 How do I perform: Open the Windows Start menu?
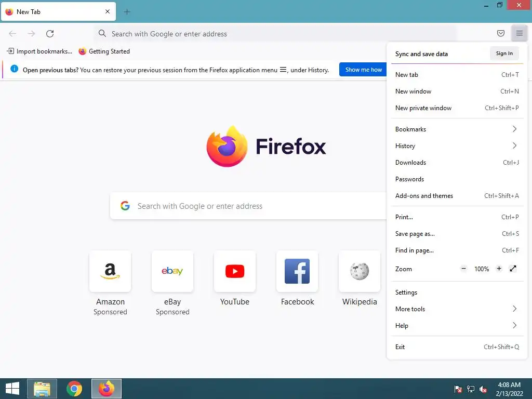[12, 389]
